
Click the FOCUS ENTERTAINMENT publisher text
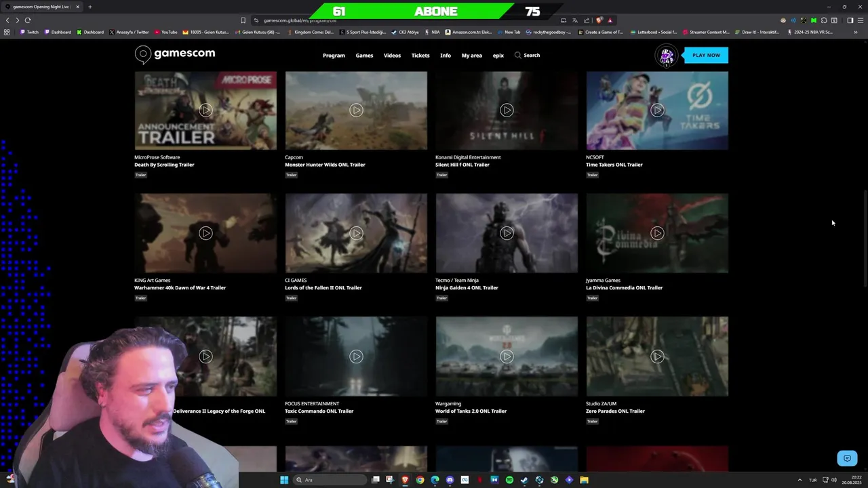[x=312, y=404]
